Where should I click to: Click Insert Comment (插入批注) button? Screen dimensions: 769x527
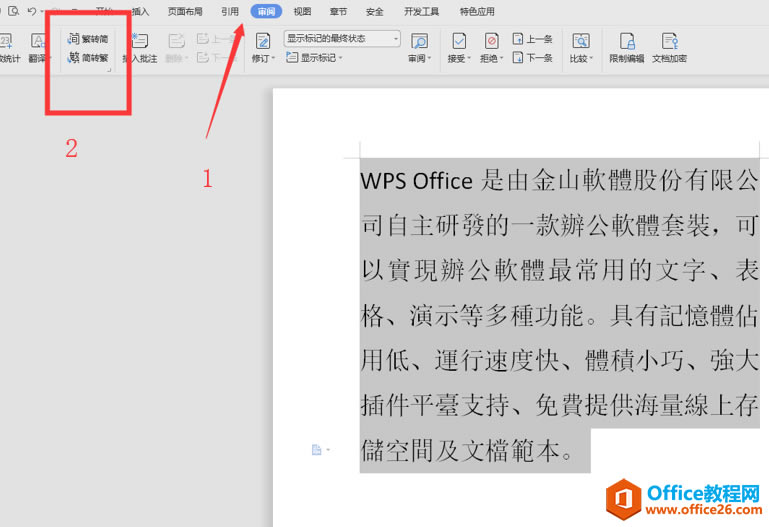pos(140,48)
